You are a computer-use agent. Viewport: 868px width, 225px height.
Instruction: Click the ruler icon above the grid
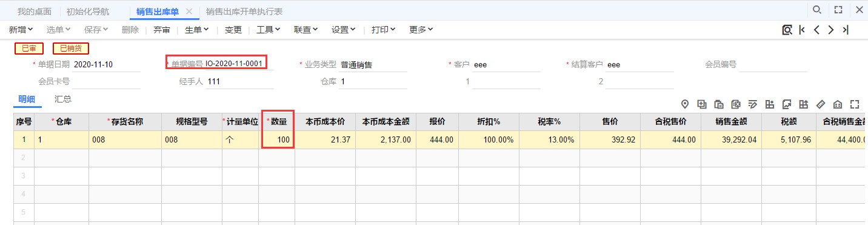click(x=821, y=104)
